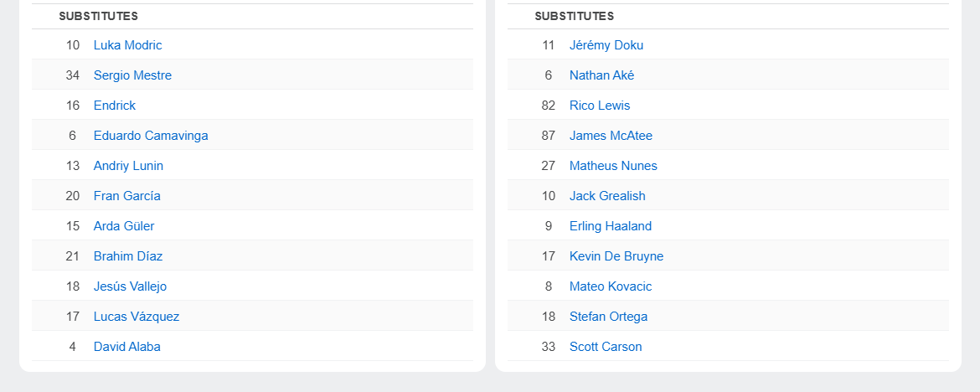Click the Stefan Ortega link
Screen dimensions: 980x392
[608, 317]
